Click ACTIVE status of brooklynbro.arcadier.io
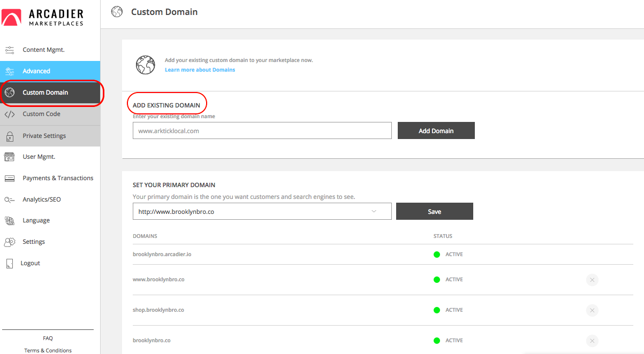 point(454,255)
